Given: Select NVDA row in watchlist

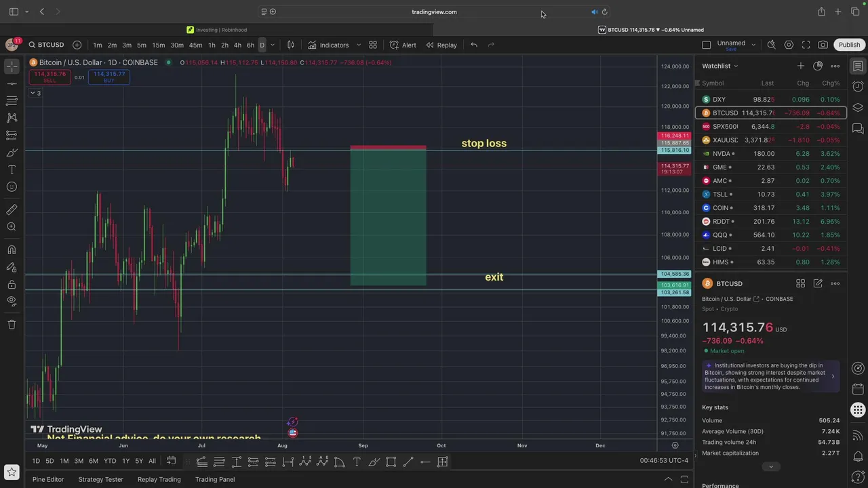Looking at the screenshot, I should pos(771,154).
